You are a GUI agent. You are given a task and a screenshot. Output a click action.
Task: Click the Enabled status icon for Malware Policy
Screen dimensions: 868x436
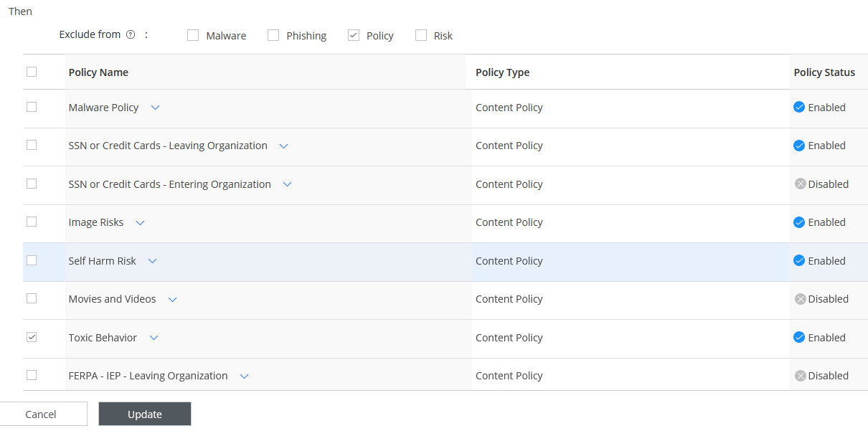pyautogui.click(x=798, y=108)
